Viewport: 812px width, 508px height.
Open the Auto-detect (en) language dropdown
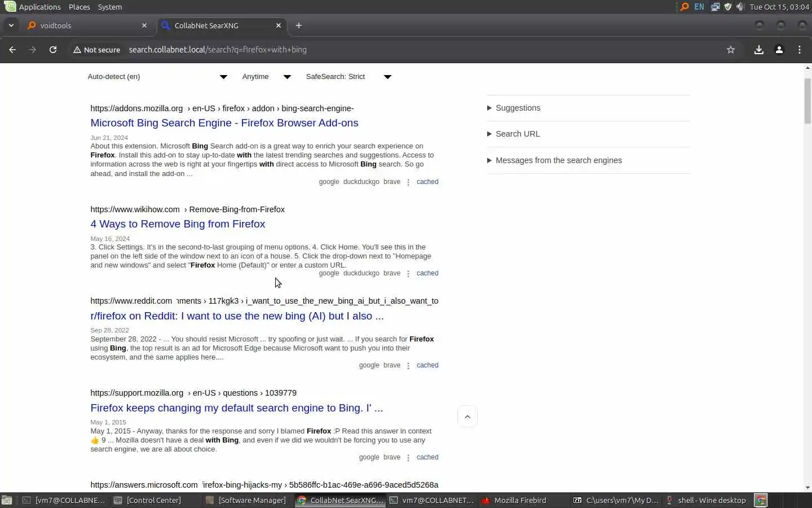(x=158, y=77)
